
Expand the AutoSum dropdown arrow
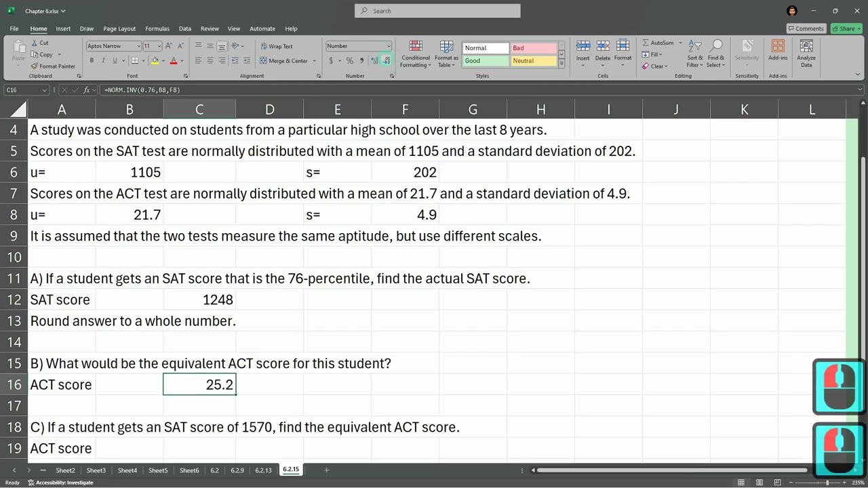[680, 43]
